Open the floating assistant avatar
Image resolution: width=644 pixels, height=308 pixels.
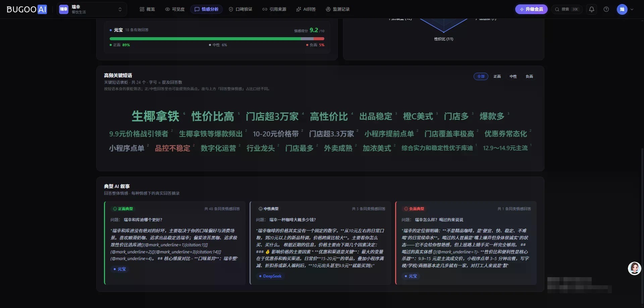(x=634, y=268)
